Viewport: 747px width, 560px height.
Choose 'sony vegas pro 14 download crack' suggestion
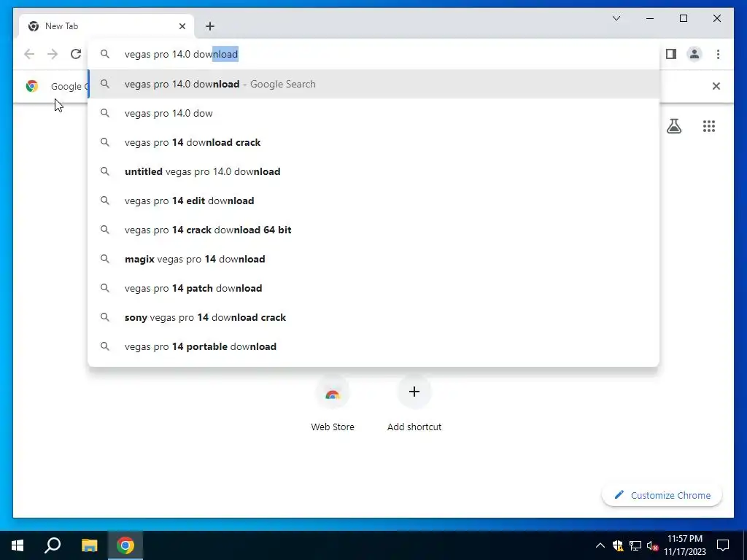point(374,317)
